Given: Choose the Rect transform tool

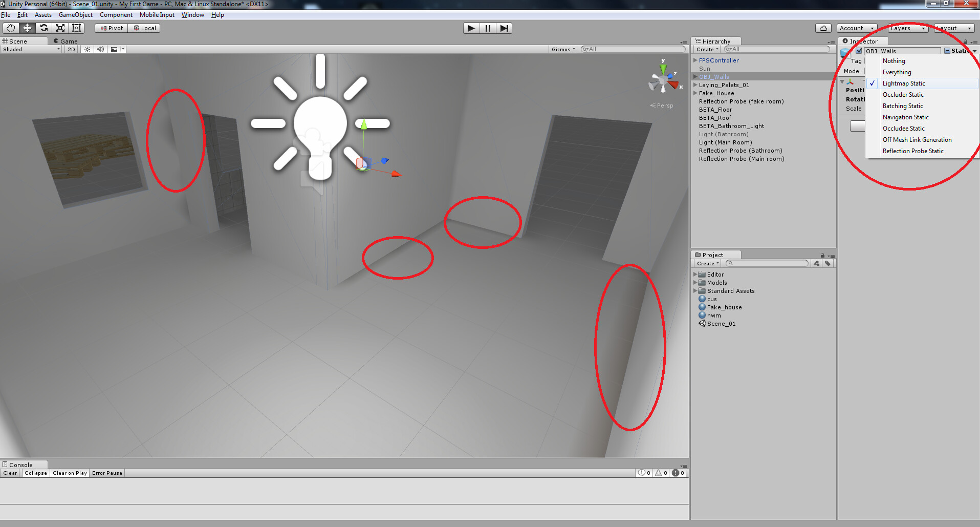Looking at the screenshot, I should (x=76, y=28).
